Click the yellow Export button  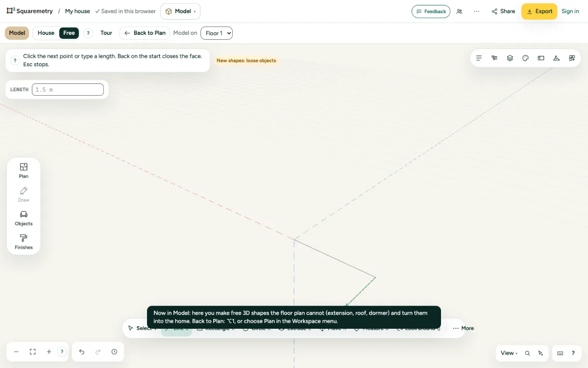tap(539, 11)
